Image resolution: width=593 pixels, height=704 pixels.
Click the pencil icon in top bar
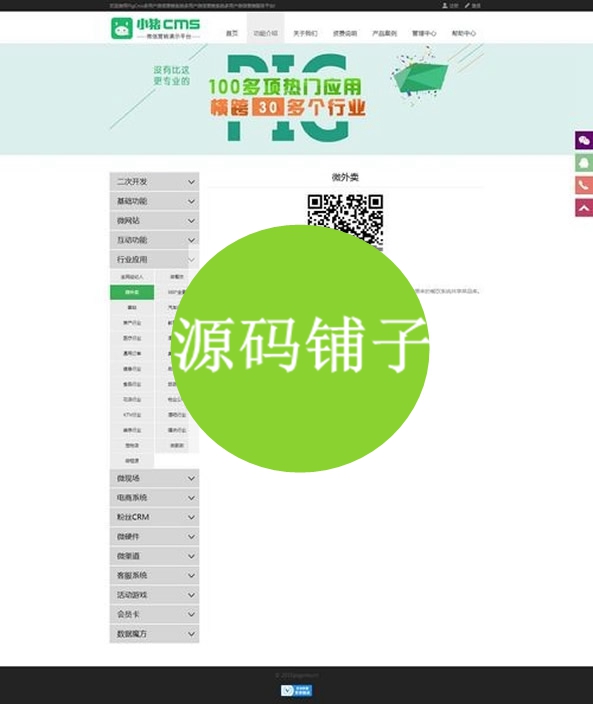[x=467, y=5]
